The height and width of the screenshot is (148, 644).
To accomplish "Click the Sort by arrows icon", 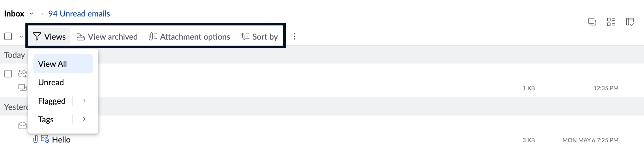I will click(x=245, y=36).
